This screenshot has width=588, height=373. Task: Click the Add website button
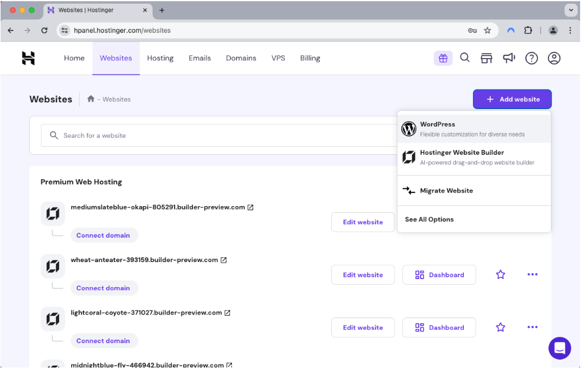(x=513, y=99)
